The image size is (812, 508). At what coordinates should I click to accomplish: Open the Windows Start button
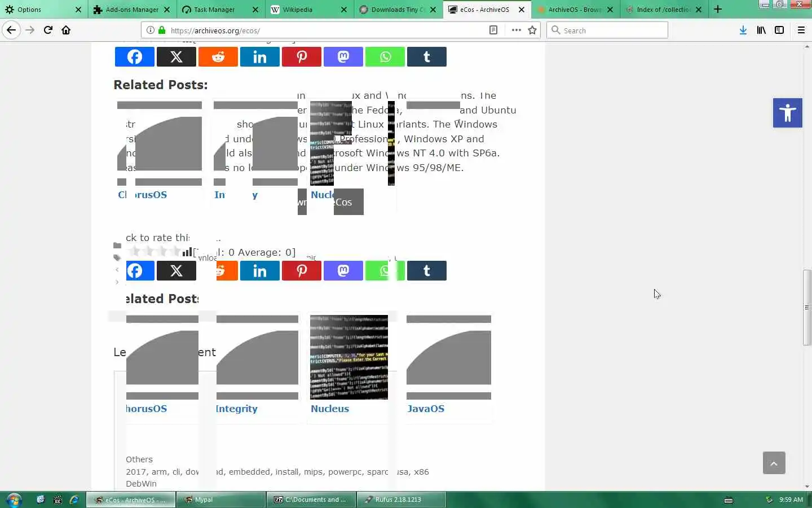[x=14, y=500]
